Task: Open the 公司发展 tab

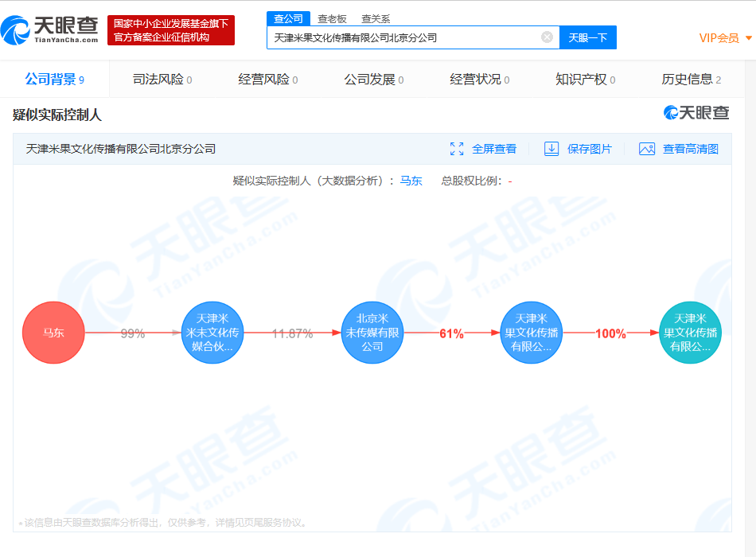Action: coord(374,79)
